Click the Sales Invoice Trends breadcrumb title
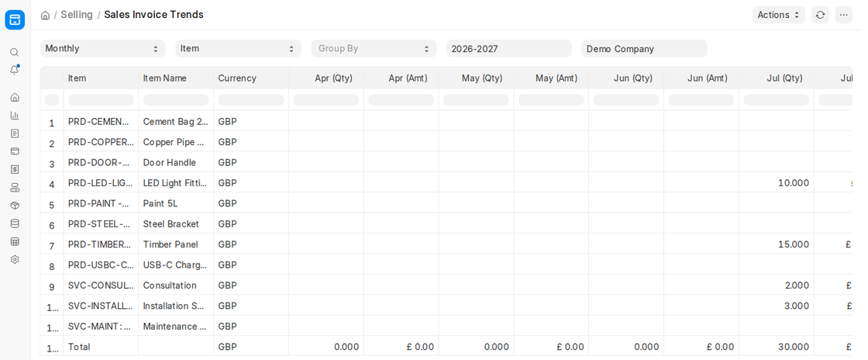The height and width of the screenshot is (360, 868). [154, 15]
